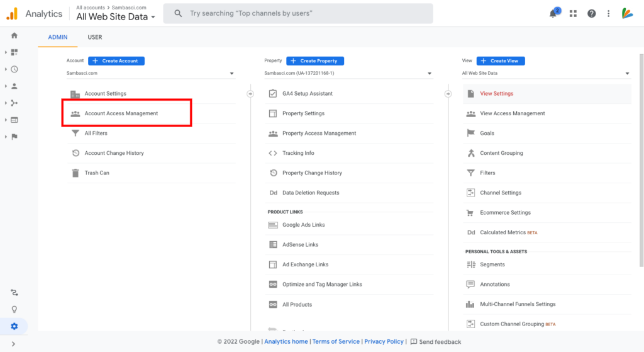Expand Audience sidebar arrow
644x352 pixels.
point(6,86)
